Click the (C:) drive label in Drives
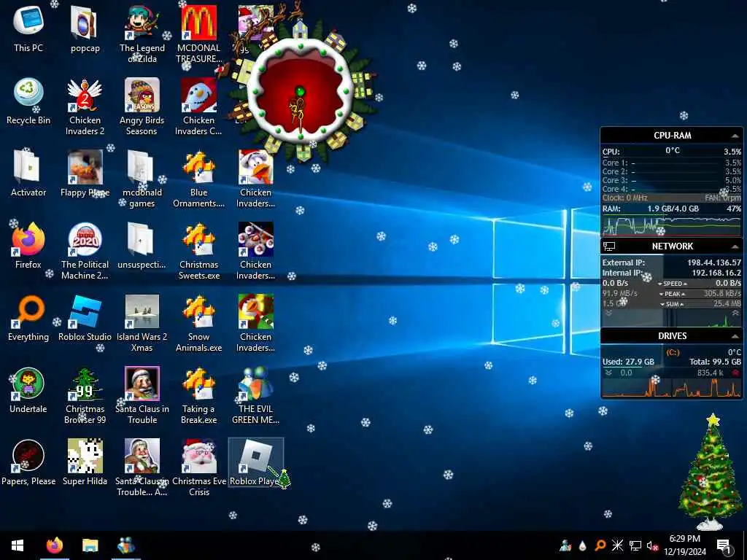This screenshot has height=560, width=747. coord(673,352)
